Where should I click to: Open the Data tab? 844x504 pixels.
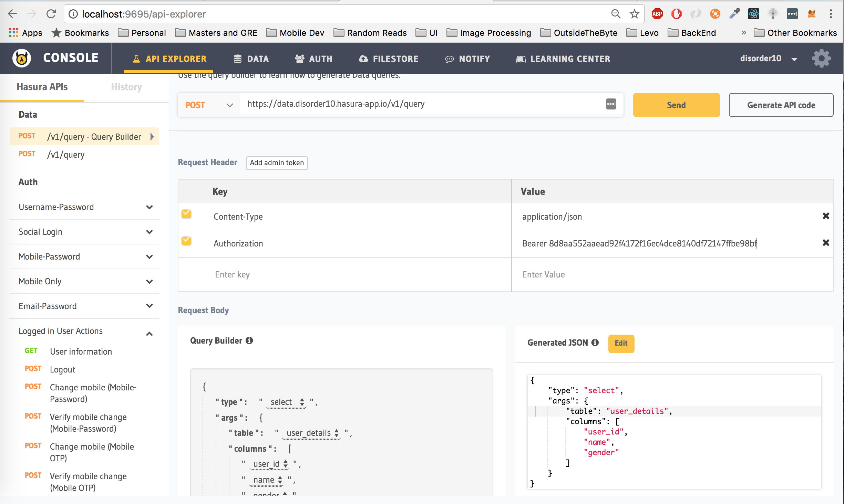(251, 59)
